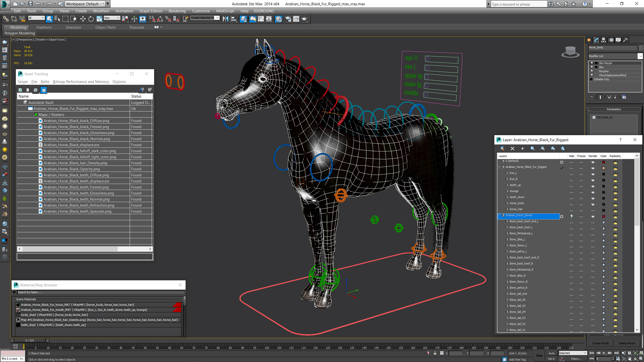
Task: Open the selection filter All dropdown
Action: pos(36,18)
